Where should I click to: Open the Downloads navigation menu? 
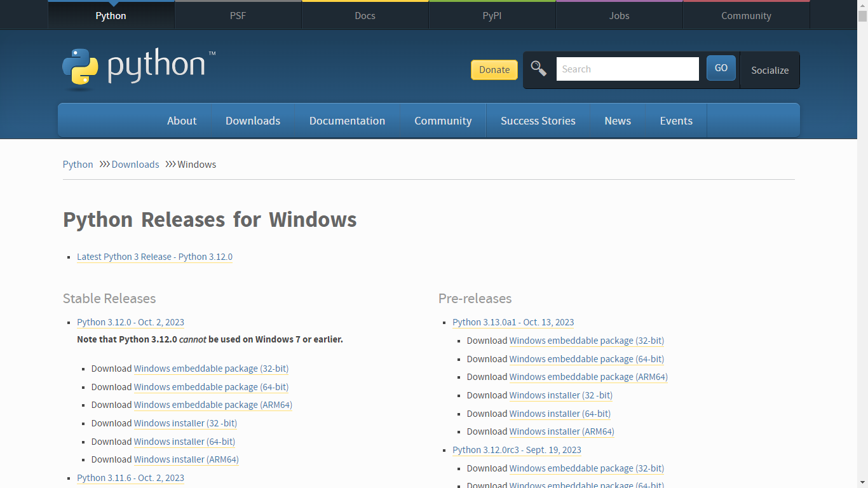[x=253, y=121]
